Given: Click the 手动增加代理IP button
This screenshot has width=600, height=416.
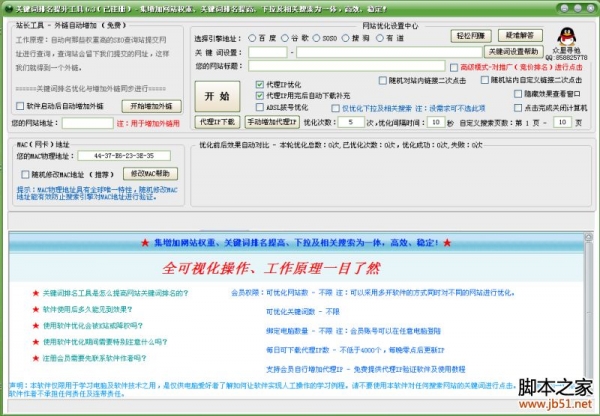Looking at the screenshot, I should tap(272, 122).
